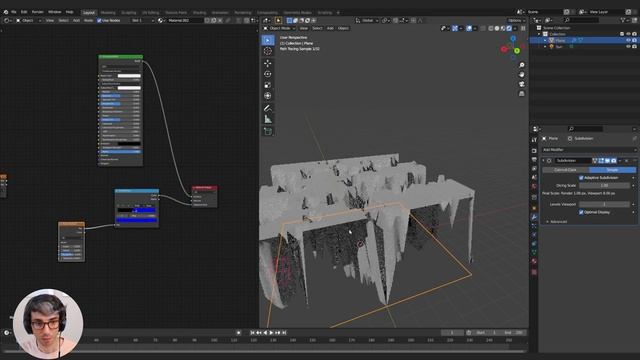Open the Output properties tab

coord(534,160)
